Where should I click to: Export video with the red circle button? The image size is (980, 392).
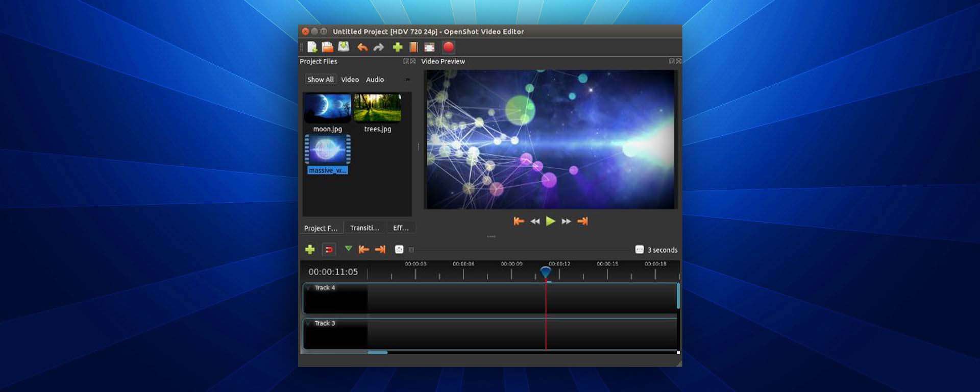click(448, 47)
